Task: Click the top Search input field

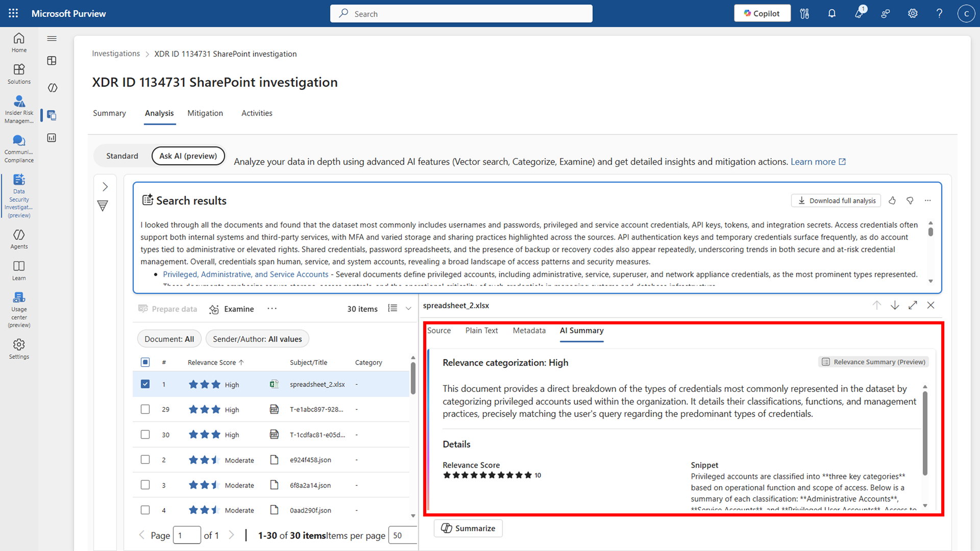Action: [461, 14]
